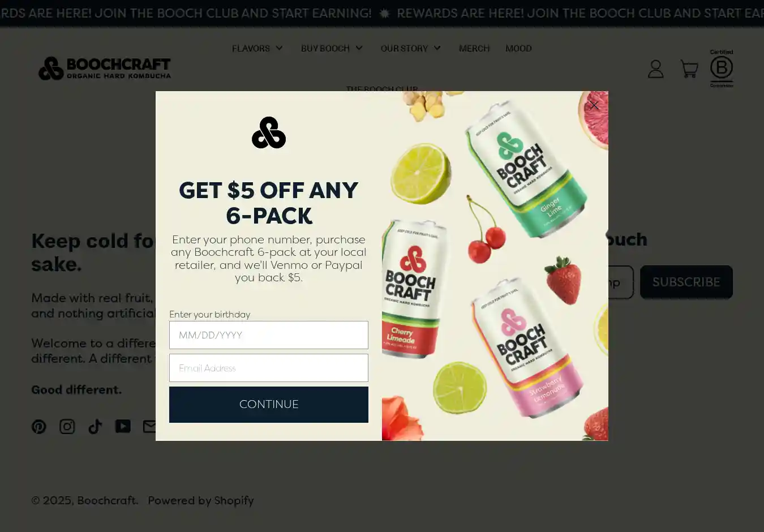The height and width of the screenshot is (532, 764).
Task: Focus the birthday MM/DD/YYYY field
Action: (269, 335)
